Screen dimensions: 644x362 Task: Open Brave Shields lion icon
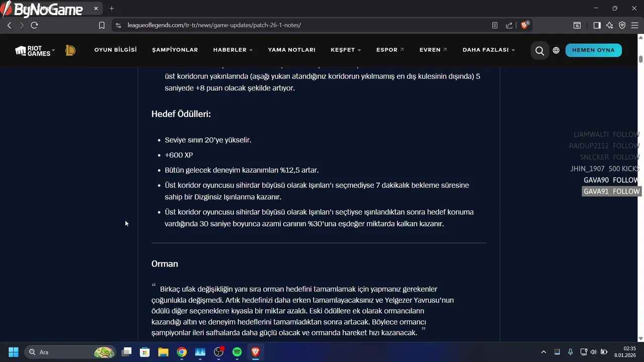pyautogui.click(x=525, y=25)
